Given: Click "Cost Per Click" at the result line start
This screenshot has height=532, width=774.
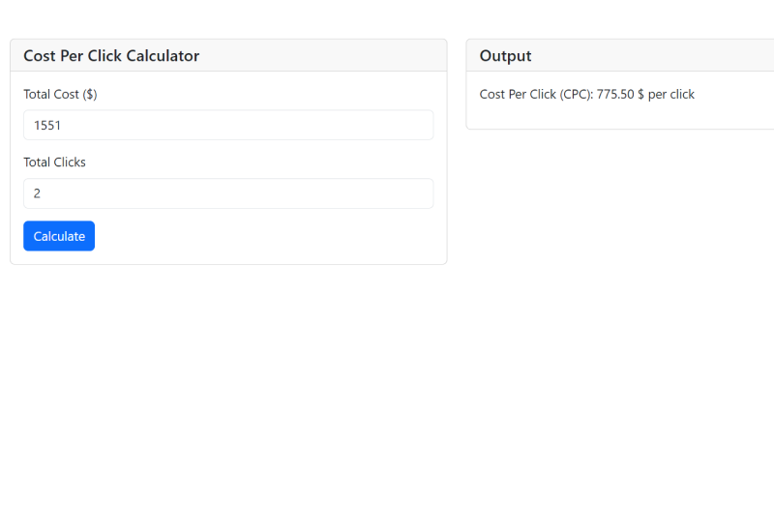Looking at the screenshot, I should [518, 95].
